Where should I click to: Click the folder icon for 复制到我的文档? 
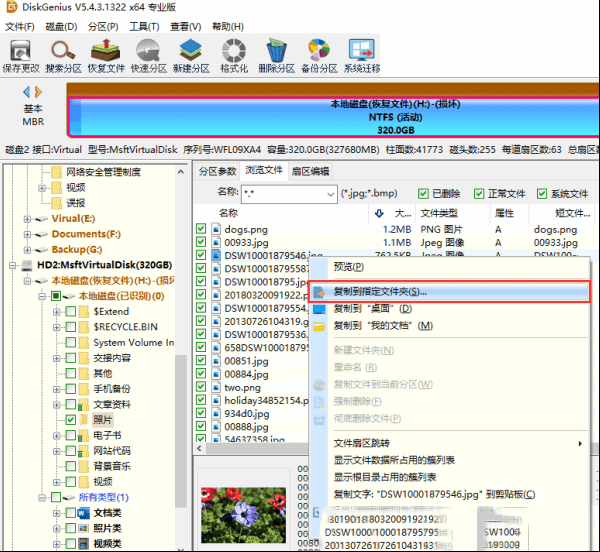319,326
